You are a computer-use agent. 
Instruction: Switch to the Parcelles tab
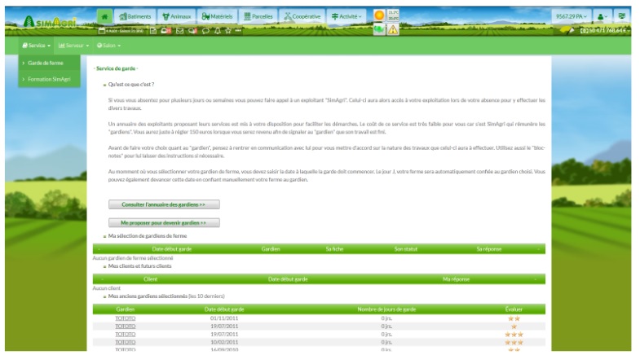[x=258, y=16]
